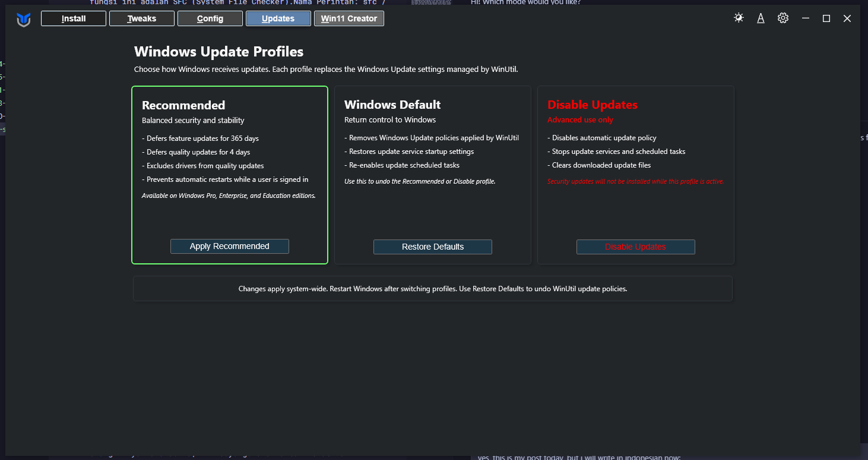Click 'Re-enables update scheduled tasks' line

(x=402, y=165)
